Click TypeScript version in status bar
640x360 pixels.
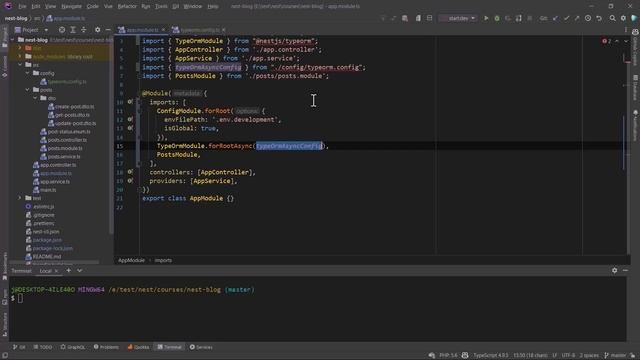tap(491, 355)
